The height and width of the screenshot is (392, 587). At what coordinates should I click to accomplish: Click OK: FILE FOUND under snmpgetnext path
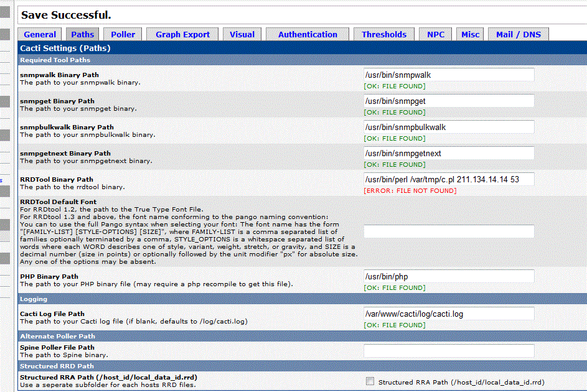tap(395, 165)
